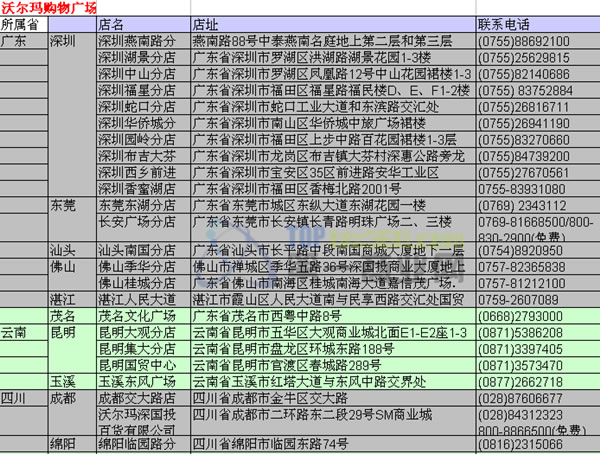Select the 店名 column header
The height and width of the screenshot is (454, 600).
(x=112, y=24)
